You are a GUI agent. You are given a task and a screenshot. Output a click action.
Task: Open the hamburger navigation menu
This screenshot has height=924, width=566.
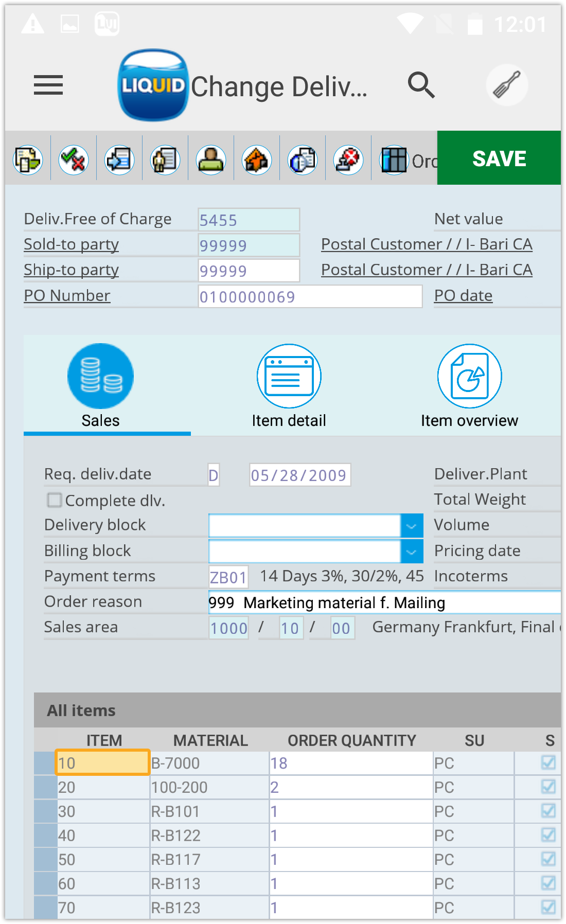pyautogui.click(x=48, y=85)
